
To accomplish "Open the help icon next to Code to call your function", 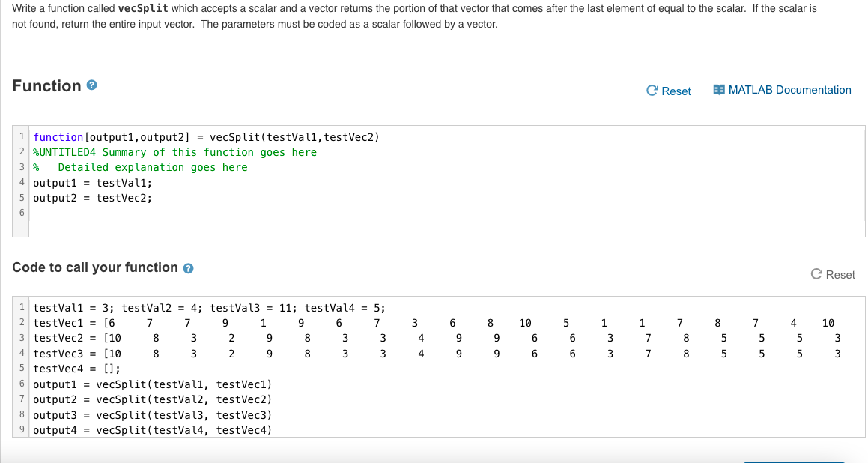I will click(x=188, y=267).
